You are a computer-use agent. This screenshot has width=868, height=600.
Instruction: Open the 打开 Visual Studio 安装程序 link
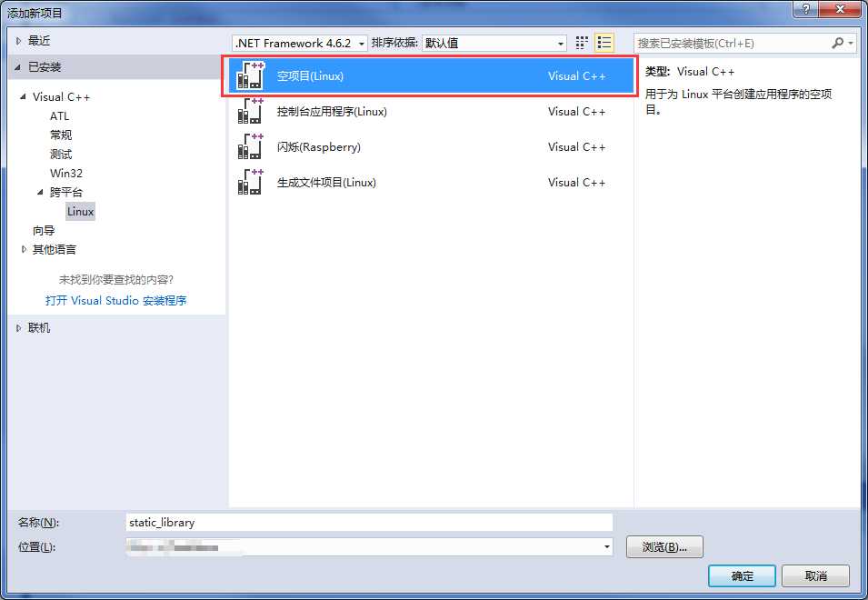(x=115, y=301)
